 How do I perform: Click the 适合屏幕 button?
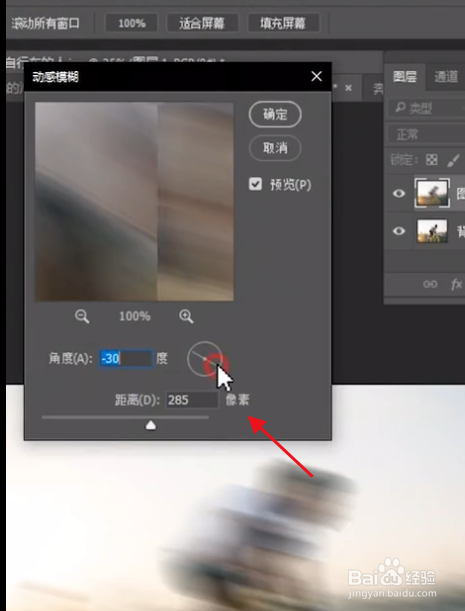[202, 23]
